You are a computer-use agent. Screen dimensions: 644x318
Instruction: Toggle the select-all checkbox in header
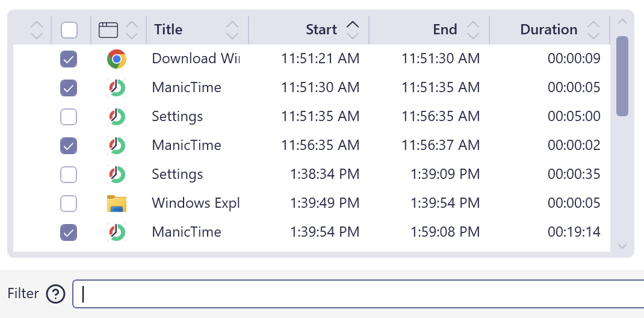coord(69,30)
